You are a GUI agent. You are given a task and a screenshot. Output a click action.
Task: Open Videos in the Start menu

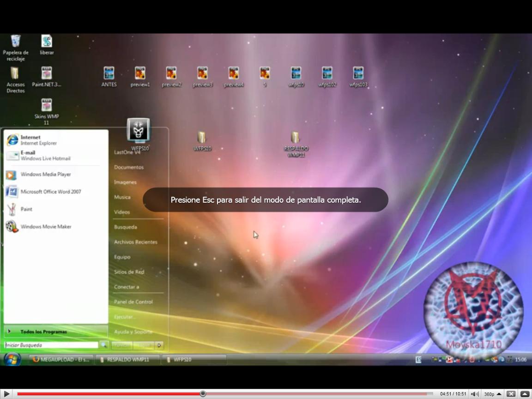[122, 212]
